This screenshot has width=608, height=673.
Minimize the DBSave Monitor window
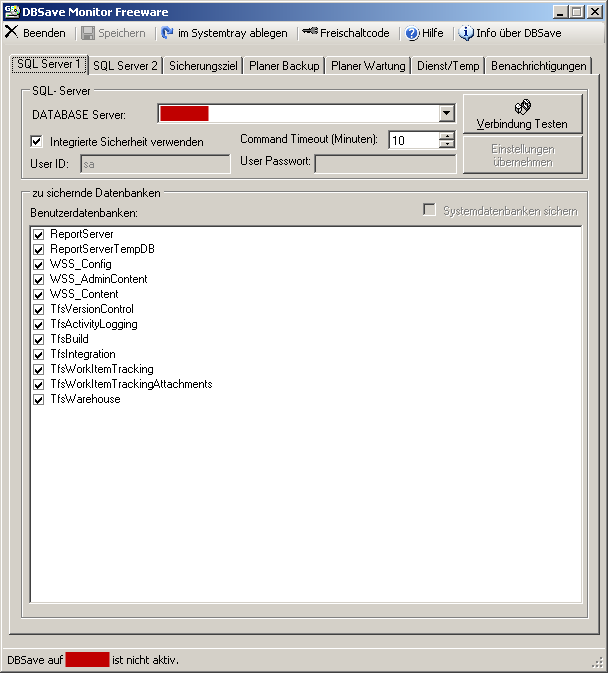(560, 12)
